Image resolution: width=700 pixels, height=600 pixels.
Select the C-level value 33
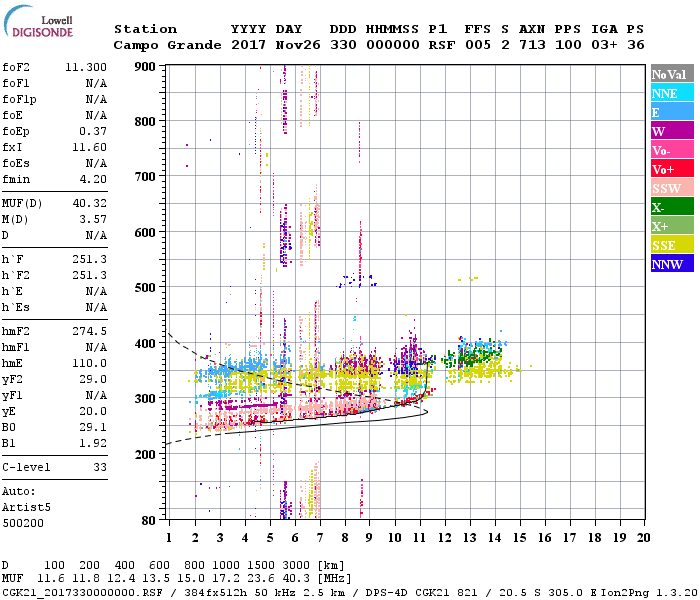pos(99,467)
